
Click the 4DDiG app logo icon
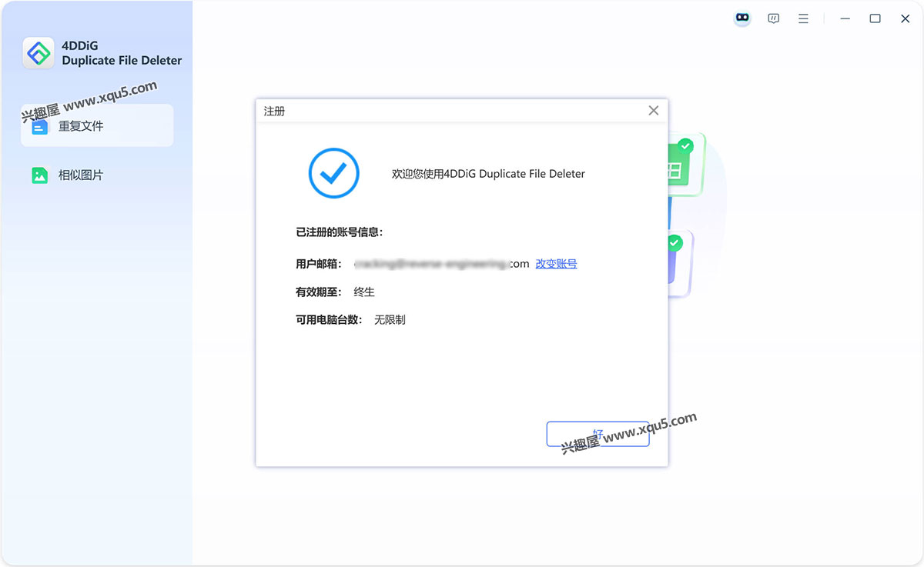pyautogui.click(x=38, y=53)
